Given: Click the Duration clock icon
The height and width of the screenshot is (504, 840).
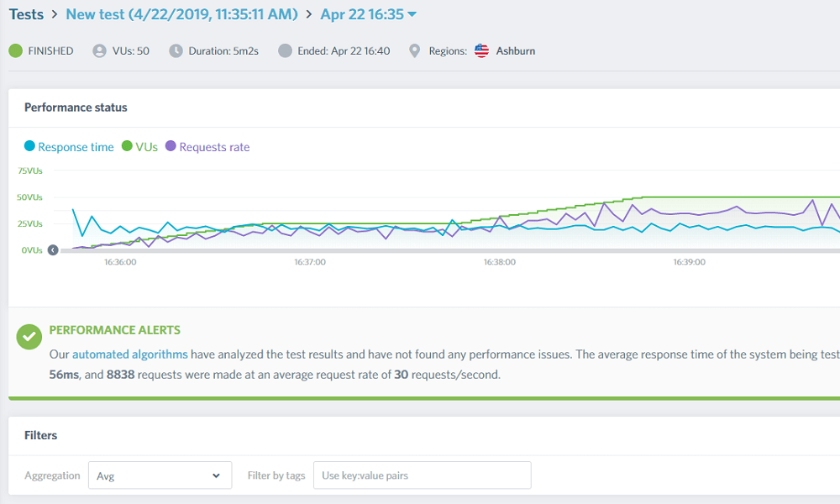Looking at the screenshot, I should 176,51.
